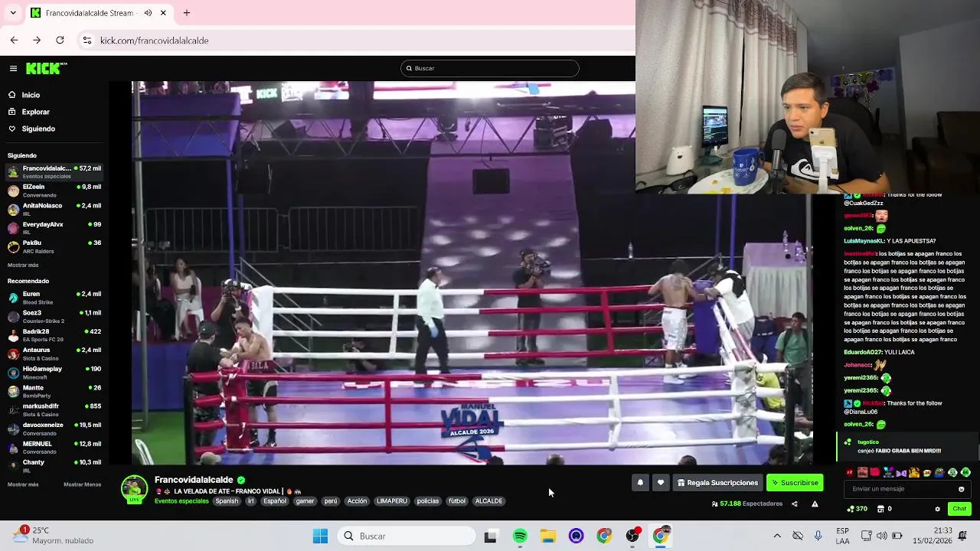This screenshot has height=551, width=980.
Task: Select the LIMAPERU tag
Action: click(392, 501)
